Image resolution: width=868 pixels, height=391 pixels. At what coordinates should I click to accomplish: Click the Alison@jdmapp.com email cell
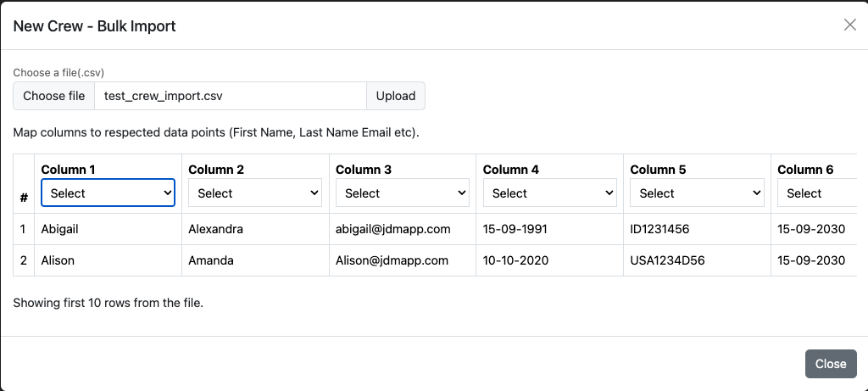(x=392, y=260)
